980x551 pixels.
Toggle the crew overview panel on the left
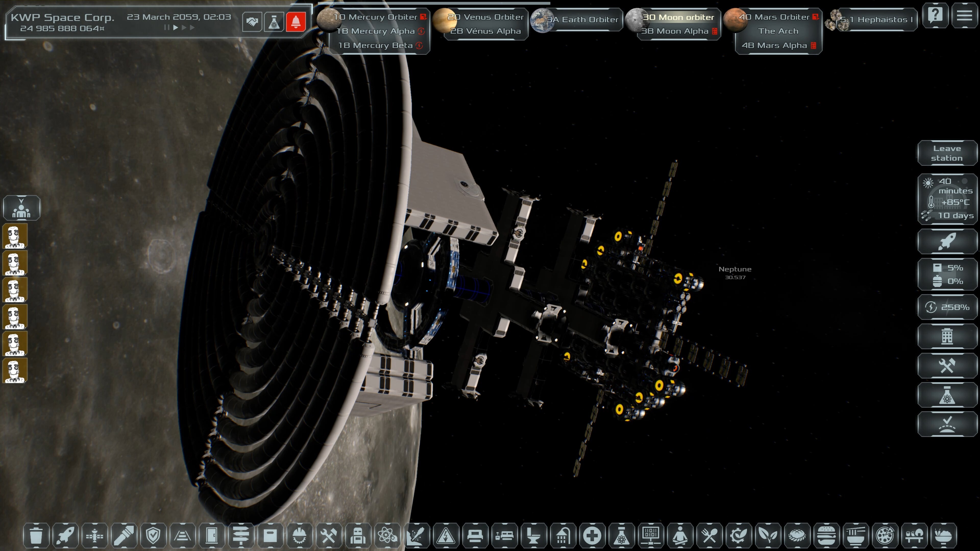tap(21, 208)
